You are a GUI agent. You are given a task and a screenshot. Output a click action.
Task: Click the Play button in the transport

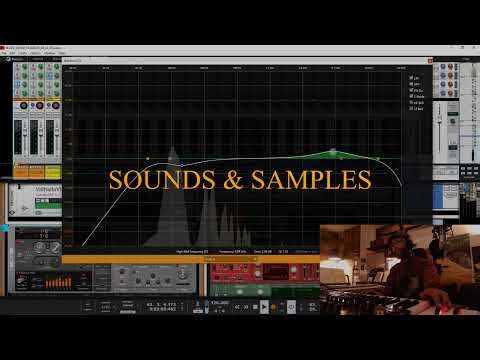tap(264, 307)
